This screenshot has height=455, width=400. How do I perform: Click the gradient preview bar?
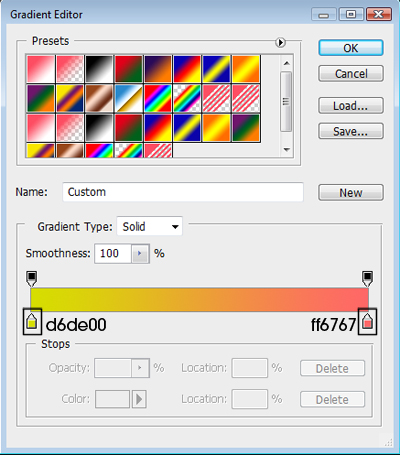point(200,299)
